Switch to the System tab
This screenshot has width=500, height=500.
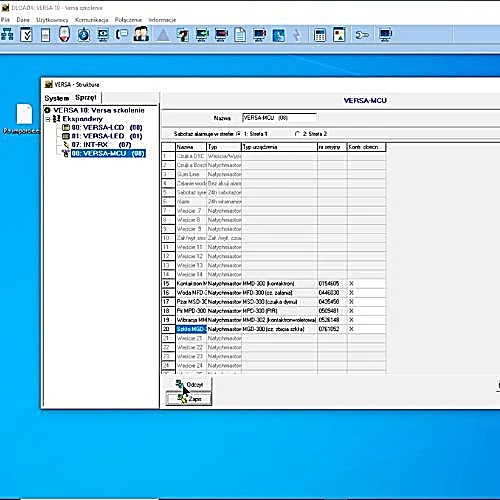(57, 98)
